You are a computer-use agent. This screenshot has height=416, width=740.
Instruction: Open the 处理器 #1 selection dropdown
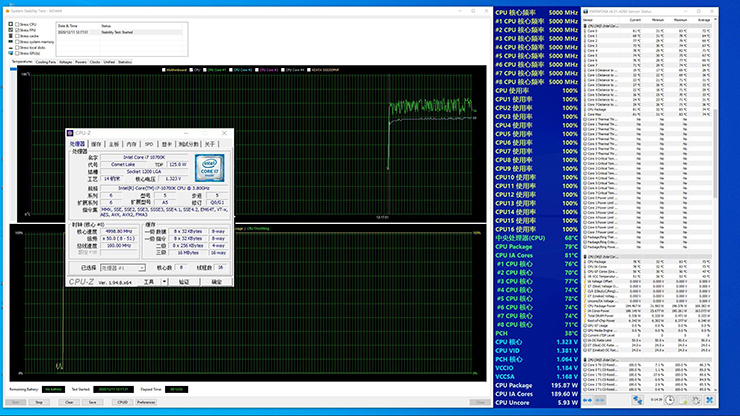(123, 268)
